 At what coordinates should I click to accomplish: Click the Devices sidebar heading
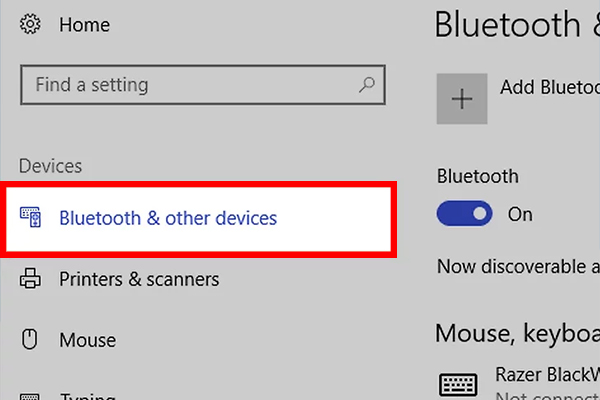coord(51,166)
